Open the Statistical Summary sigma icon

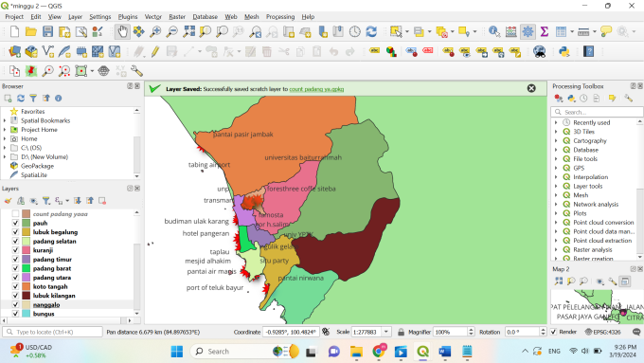545,31
